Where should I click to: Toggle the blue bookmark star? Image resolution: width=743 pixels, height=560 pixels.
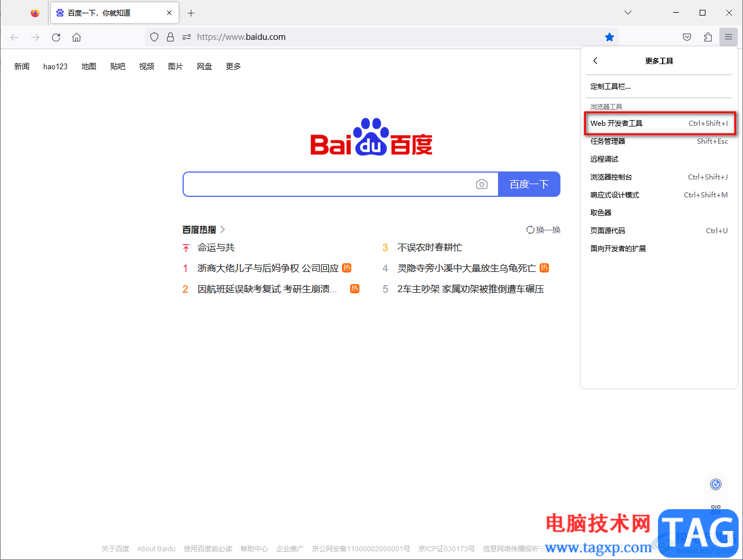tap(610, 37)
